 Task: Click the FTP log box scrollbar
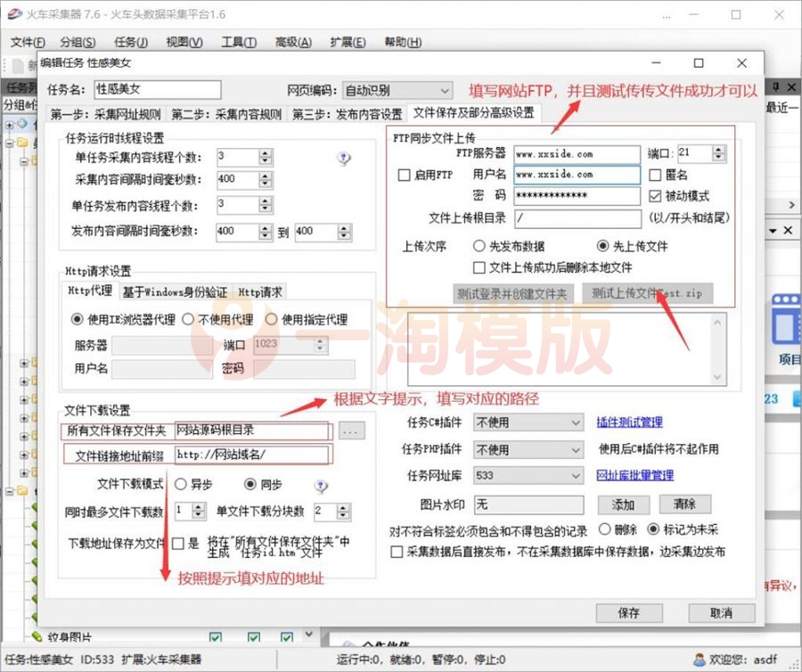coord(717,349)
